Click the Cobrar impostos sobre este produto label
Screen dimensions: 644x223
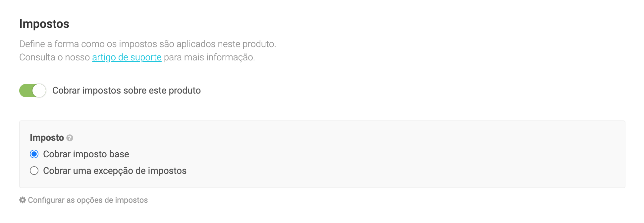point(126,91)
